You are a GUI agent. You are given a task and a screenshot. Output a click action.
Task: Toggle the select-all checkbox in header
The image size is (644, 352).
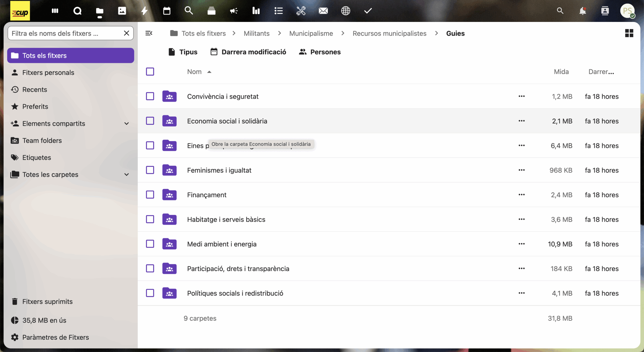[150, 72]
